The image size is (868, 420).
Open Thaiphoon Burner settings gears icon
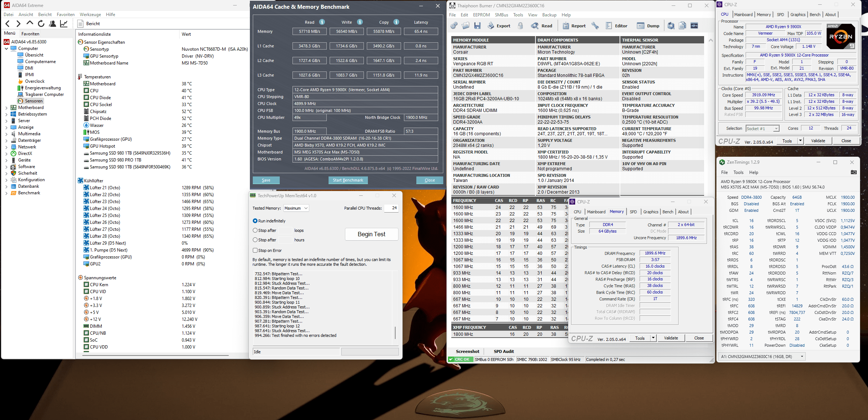(454, 26)
